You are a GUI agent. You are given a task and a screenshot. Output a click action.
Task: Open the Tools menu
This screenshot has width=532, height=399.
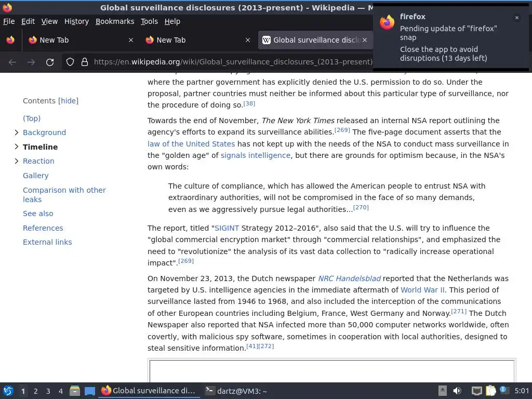149,21
